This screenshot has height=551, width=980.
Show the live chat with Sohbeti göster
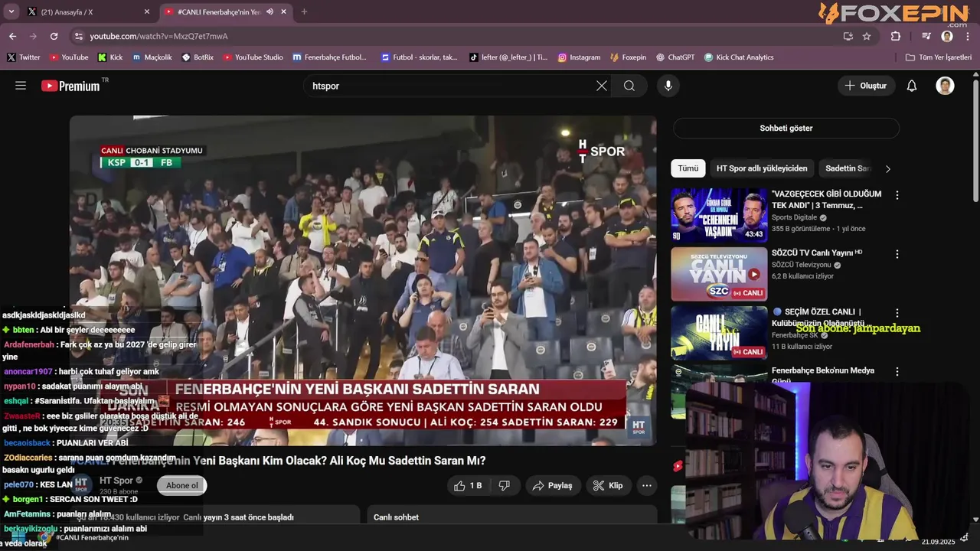click(x=786, y=128)
